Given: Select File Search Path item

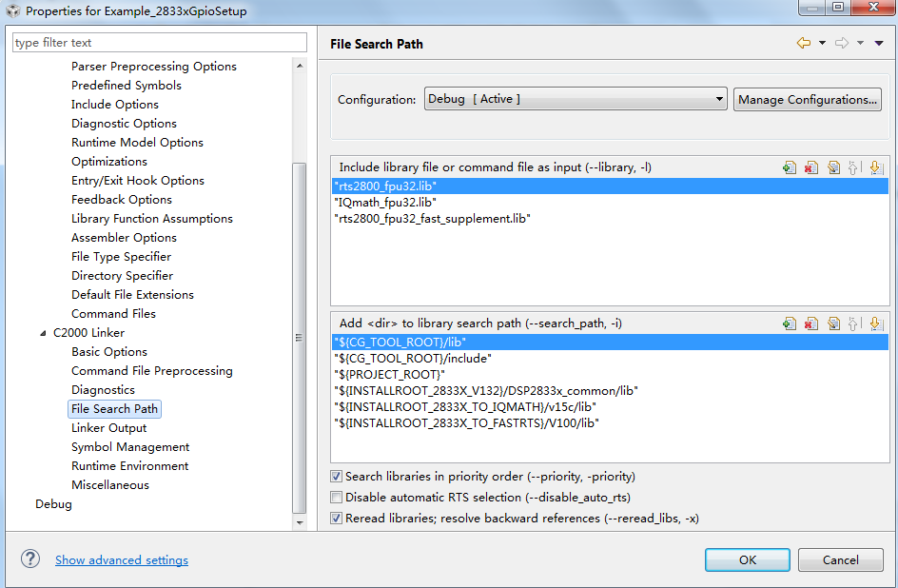Looking at the screenshot, I should click(114, 409).
